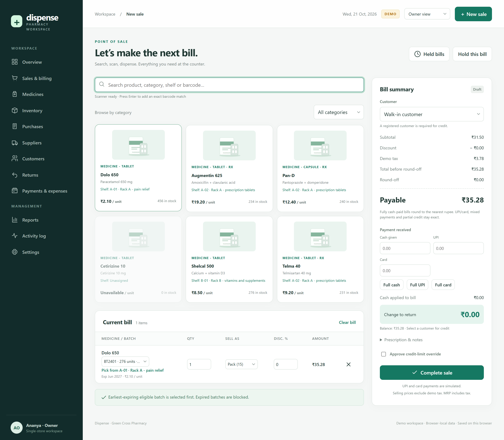Click the Settings gear icon
This screenshot has width=504, height=440.
point(15,252)
